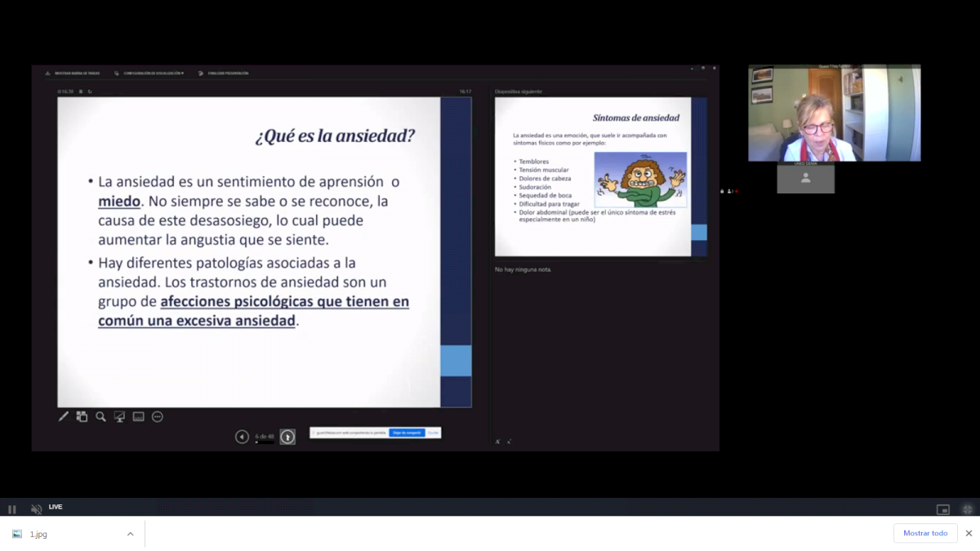Select the pen and laser pointer tool

tap(64, 416)
